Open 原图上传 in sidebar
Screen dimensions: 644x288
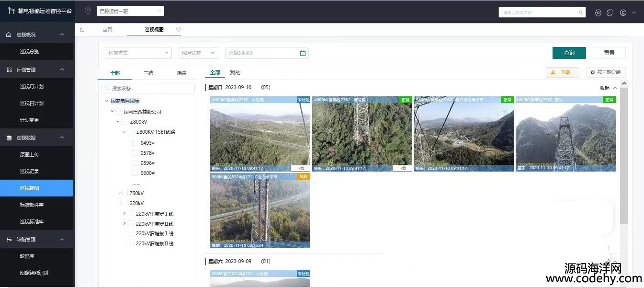coord(29,155)
